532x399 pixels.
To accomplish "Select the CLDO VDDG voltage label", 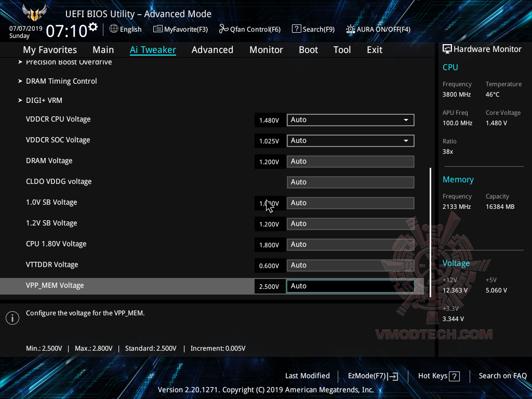I will click(59, 181).
